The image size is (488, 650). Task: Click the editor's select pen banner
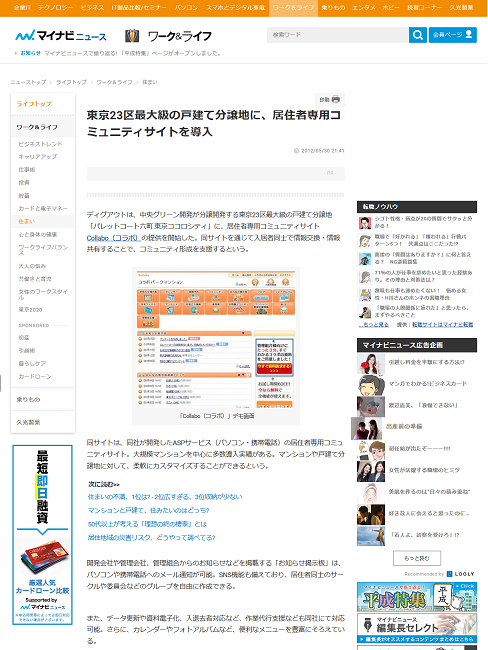click(x=417, y=628)
